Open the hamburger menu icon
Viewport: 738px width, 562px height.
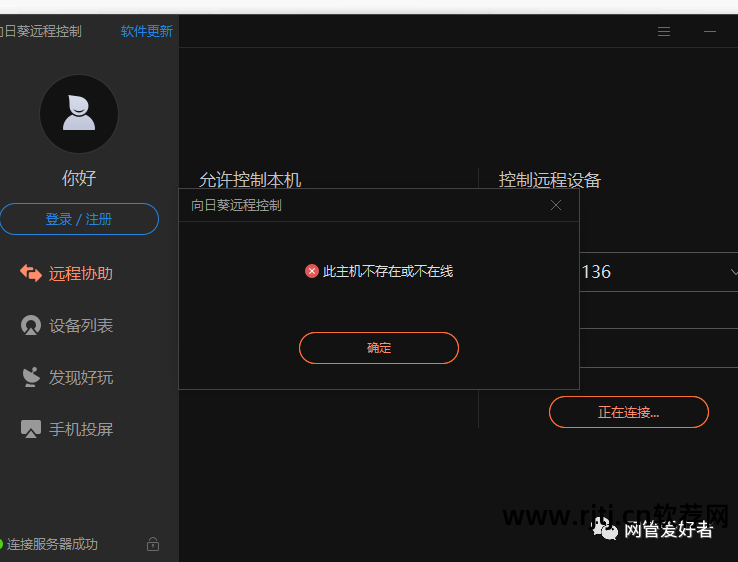(664, 32)
